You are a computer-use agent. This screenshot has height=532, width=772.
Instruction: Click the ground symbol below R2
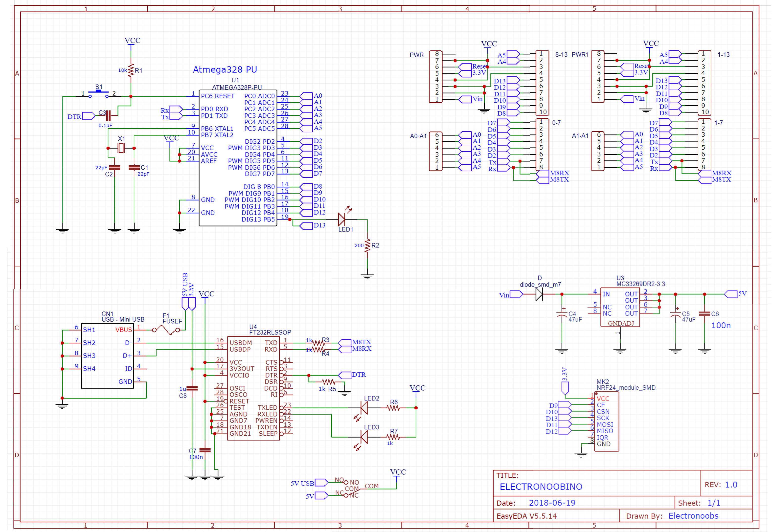[x=367, y=276]
